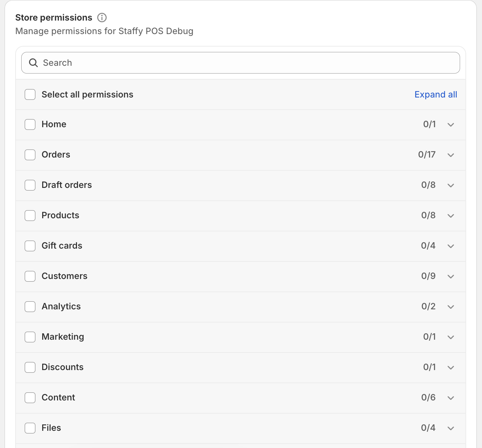482x448 pixels.
Task: Check the Content checkbox
Action: coord(30,397)
